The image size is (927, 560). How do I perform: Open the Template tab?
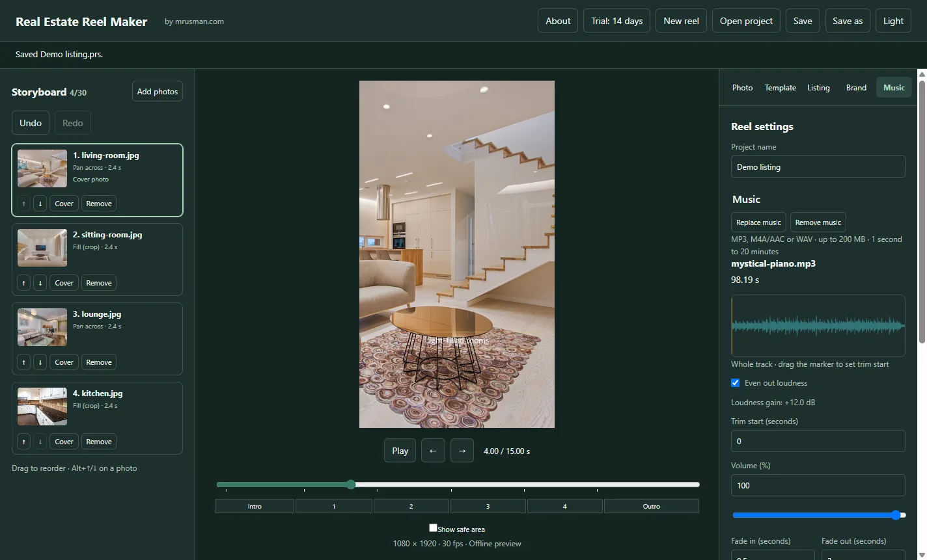pyautogui.click(x=781, y=88)
